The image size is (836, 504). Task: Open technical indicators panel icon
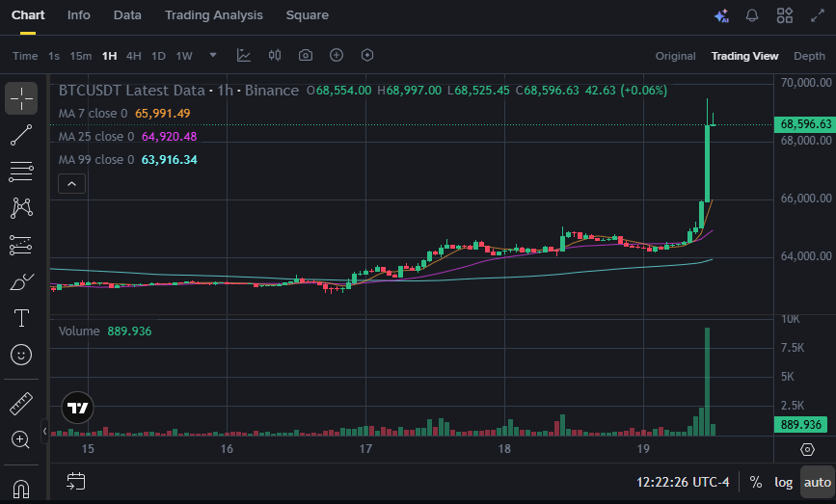coord(244,55)
